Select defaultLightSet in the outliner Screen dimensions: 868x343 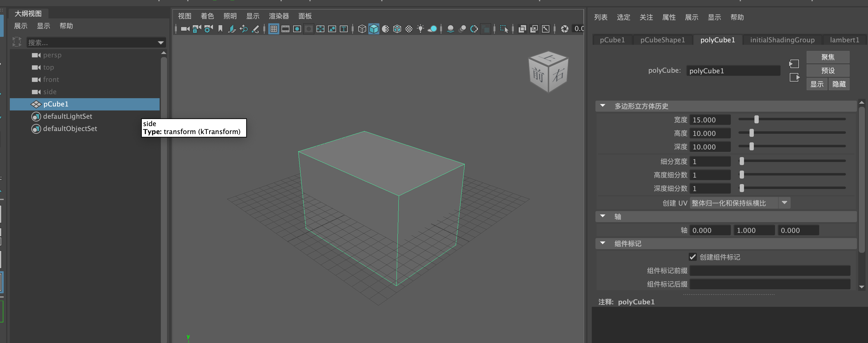click(68, 116)
